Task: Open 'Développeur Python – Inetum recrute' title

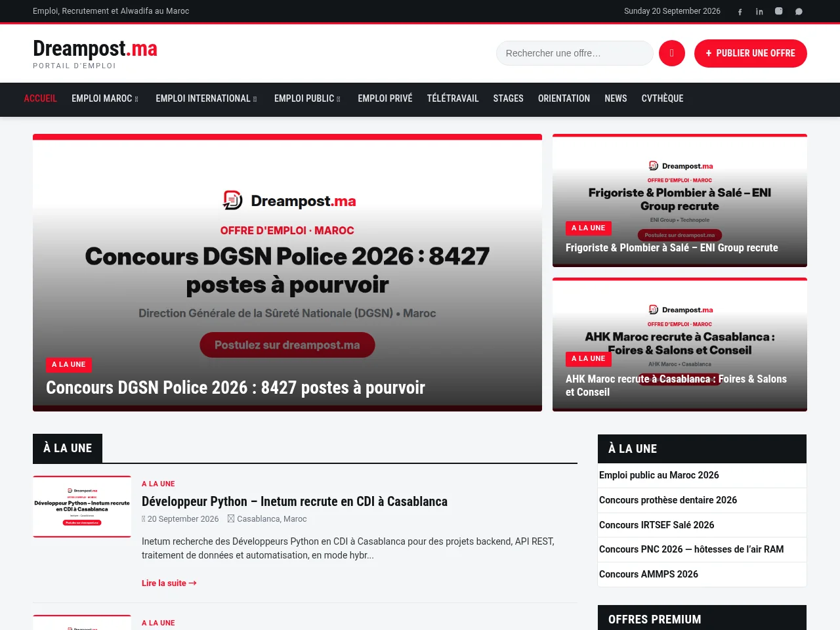Action: click(295, 501)
